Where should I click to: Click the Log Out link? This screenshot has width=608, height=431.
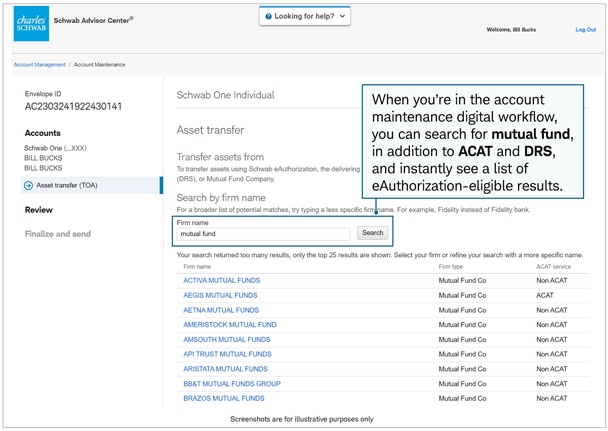(586, 29)
